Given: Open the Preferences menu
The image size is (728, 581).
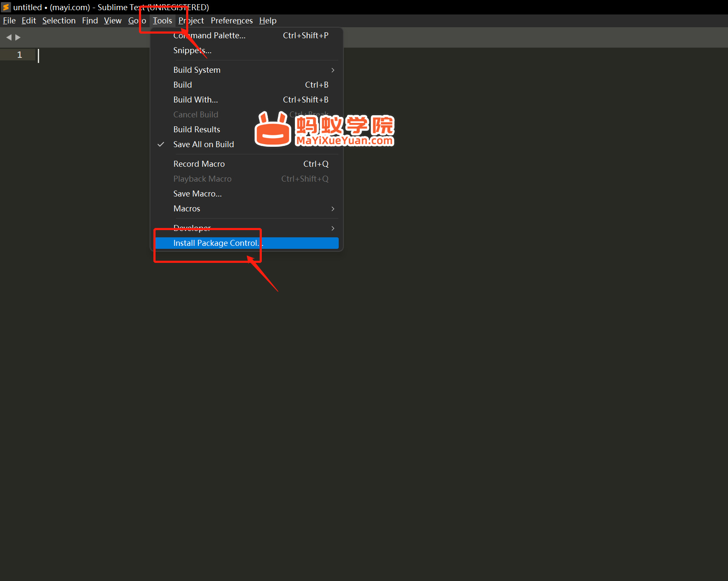Looking at the screenshot, I should 232,21.
